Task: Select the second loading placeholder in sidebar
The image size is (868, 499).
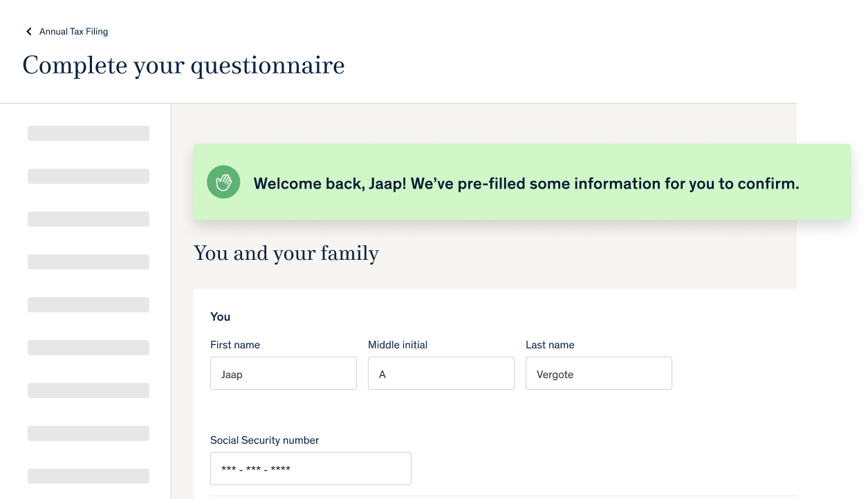Action: click(x=89, y=176)
